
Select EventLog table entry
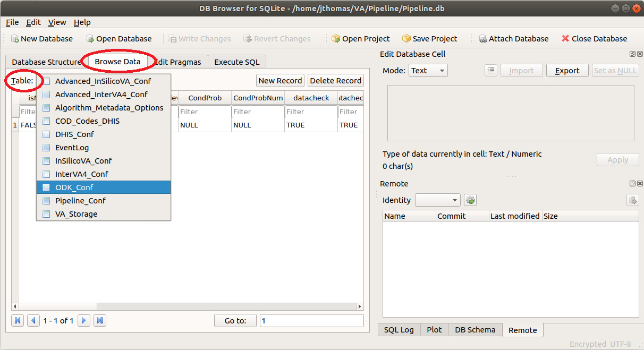[x=104, y=148]
